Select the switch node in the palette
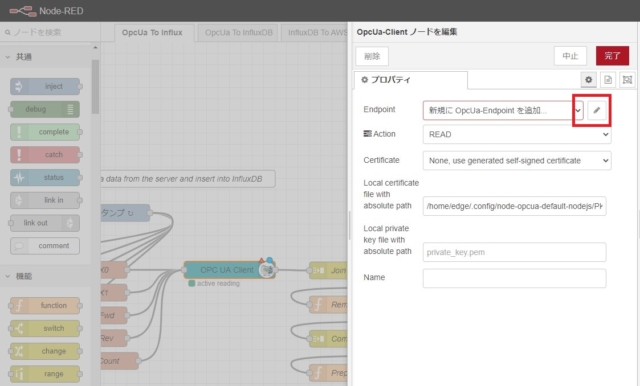The width and height of the screenshot is (640, 386). [45, 328]
